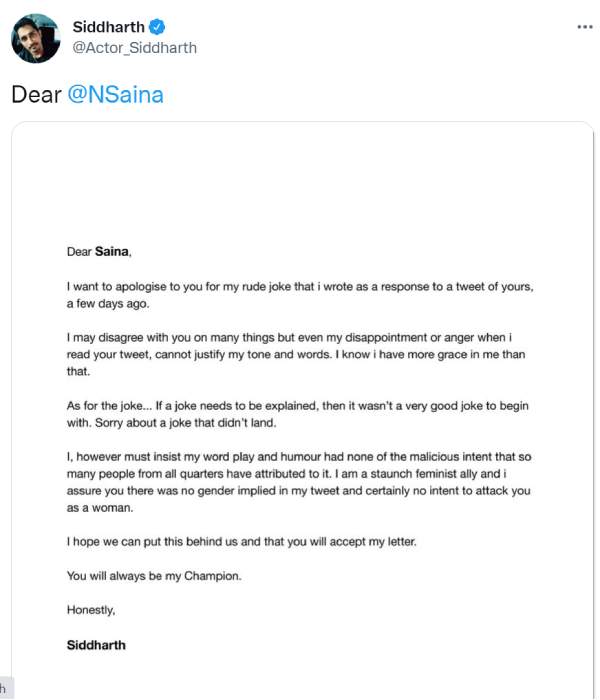Click Siddharth's profile avatar photo

[35, 38]
